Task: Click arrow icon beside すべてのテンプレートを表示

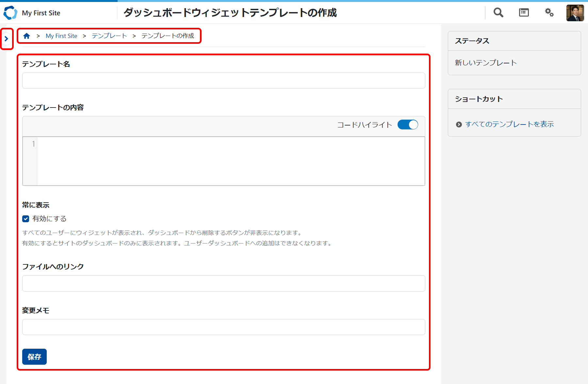Action: (459, 125)
